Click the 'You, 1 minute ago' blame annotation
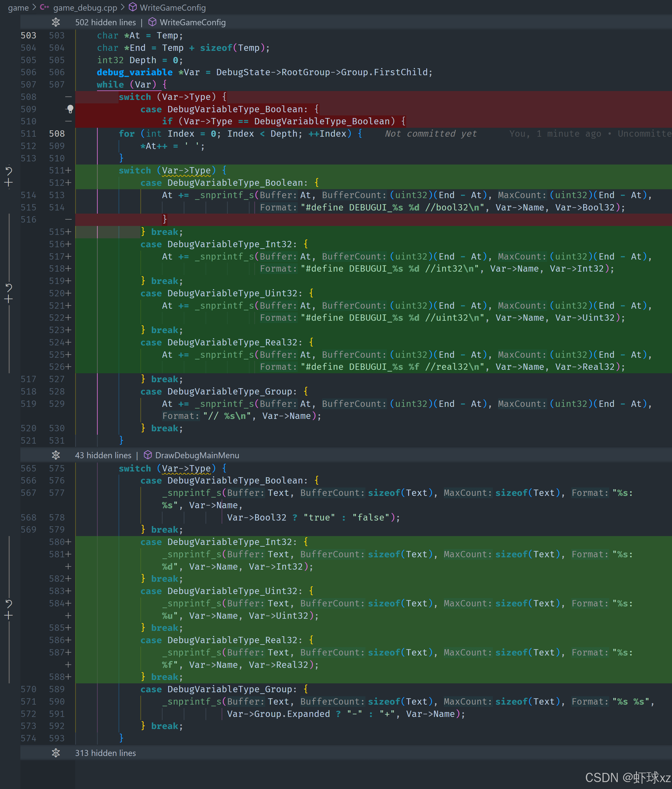 (555, 134)
